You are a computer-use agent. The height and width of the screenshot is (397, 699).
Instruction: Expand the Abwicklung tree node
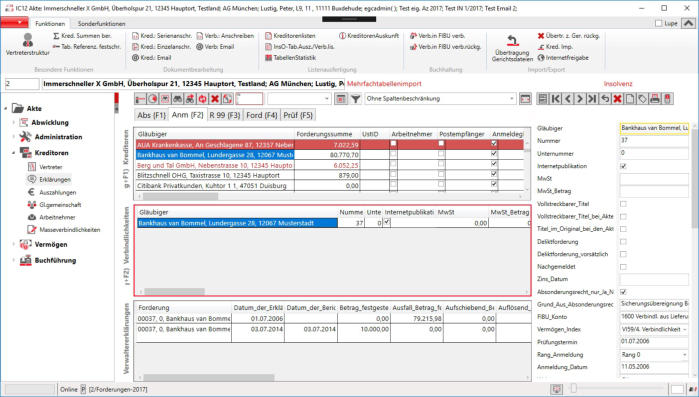13,123
